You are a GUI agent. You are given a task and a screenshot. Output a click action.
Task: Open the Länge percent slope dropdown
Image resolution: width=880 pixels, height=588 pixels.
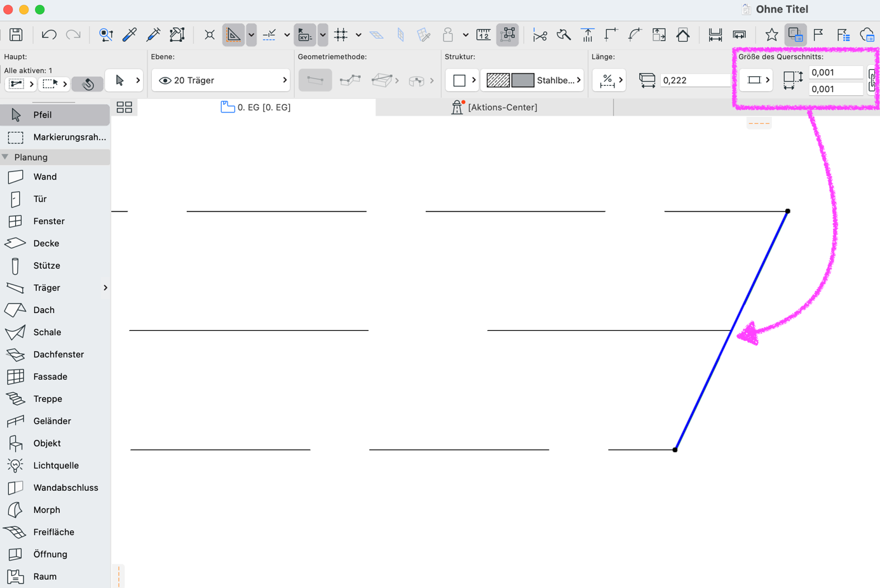pos(609,80)
